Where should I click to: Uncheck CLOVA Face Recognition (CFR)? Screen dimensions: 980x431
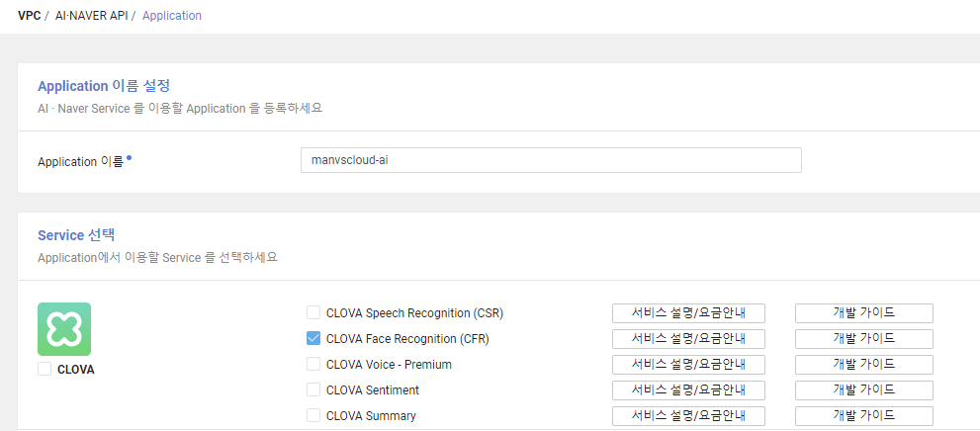[x=313, y=339]
